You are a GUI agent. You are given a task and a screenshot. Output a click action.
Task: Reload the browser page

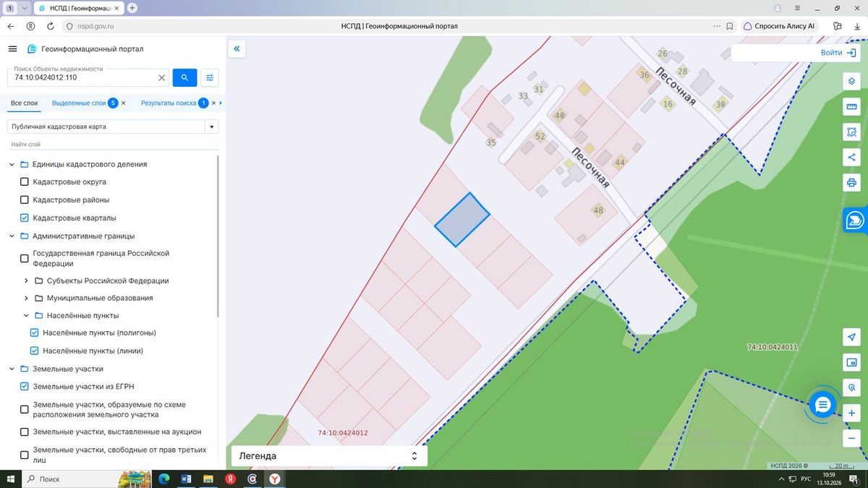[x=51, y=26]
